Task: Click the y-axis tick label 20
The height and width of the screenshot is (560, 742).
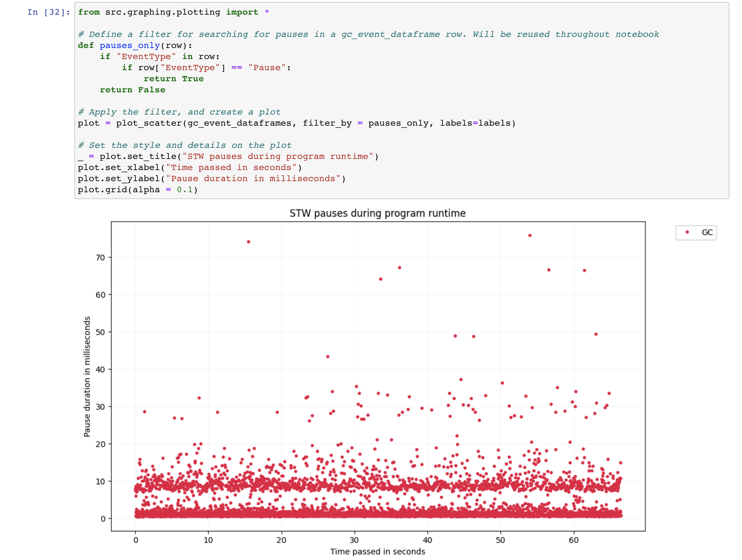Action: [x=100, y=444]
